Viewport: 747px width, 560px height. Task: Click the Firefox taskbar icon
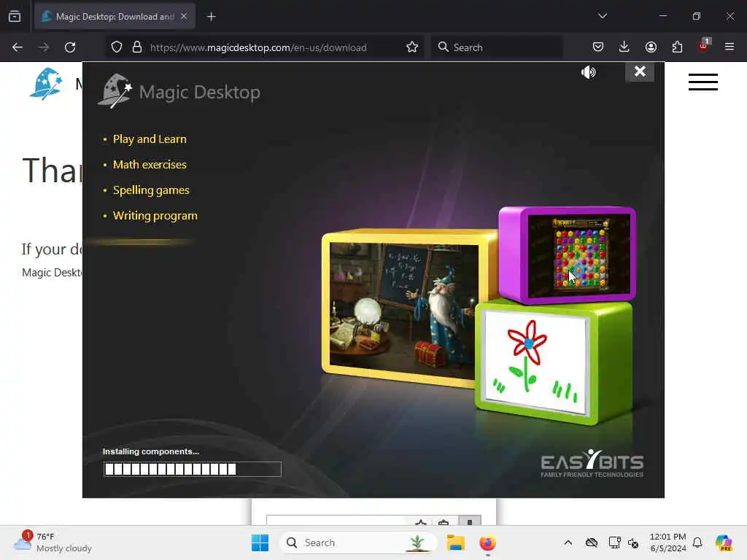point(487,542)
